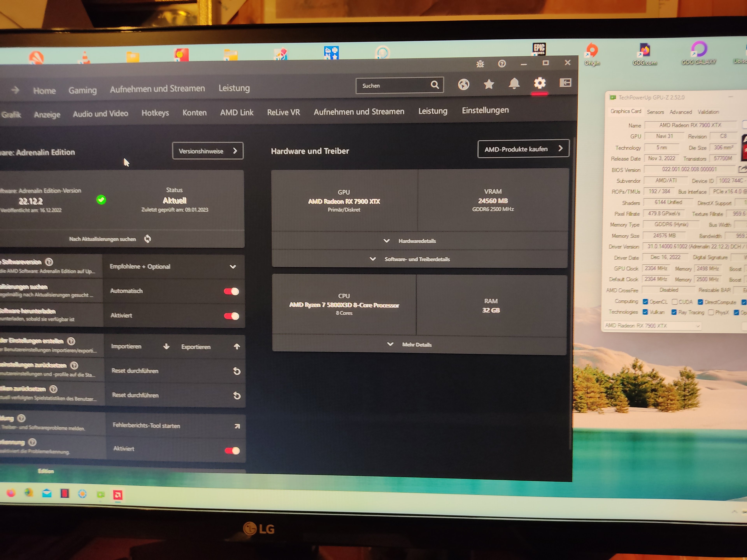Click the web browser globe icon
The image size is (747, 560).
tap(463, 84)
